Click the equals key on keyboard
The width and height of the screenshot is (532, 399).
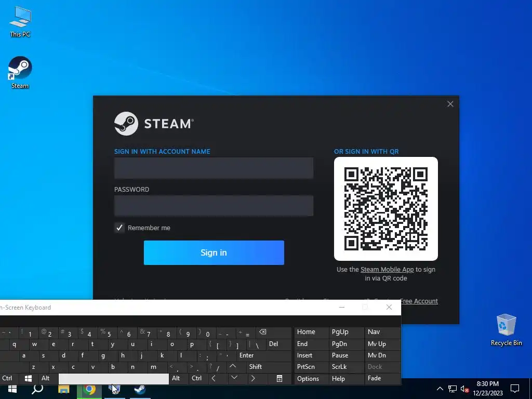[x=247, y=333]
